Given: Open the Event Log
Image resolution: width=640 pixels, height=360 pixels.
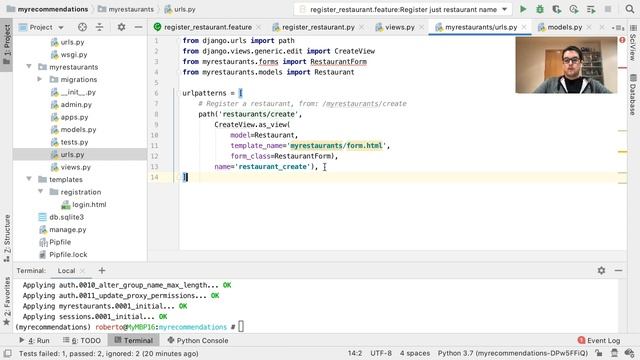Looking at the screenshot, I should pyautogui.click(x=599, y=340).
